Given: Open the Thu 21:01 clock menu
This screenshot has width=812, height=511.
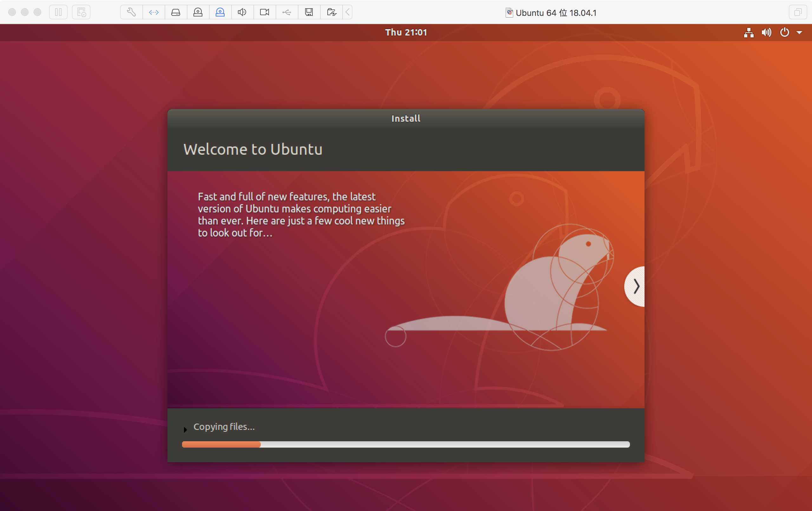Looking at the screenshot, I should (x=406, y=32).
